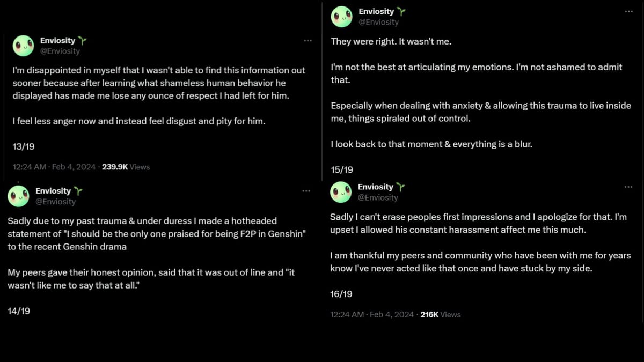Open the more options menu on tweet 13/19
Viewport: 644px width, 362px height.
click(x=308, y=40)
